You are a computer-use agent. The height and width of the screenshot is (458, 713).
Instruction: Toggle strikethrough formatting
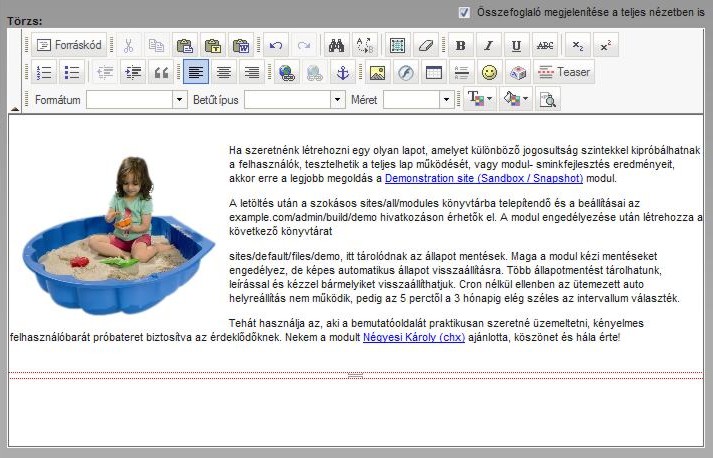545,45
